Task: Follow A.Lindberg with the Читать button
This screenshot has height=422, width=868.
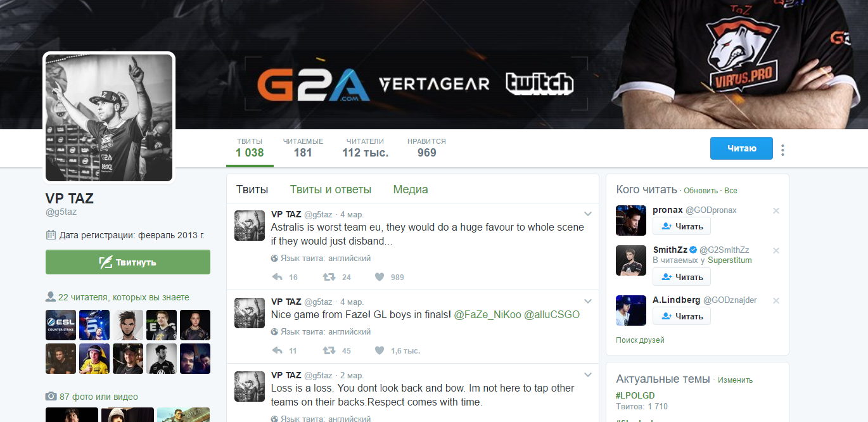Action: point(682,316)
